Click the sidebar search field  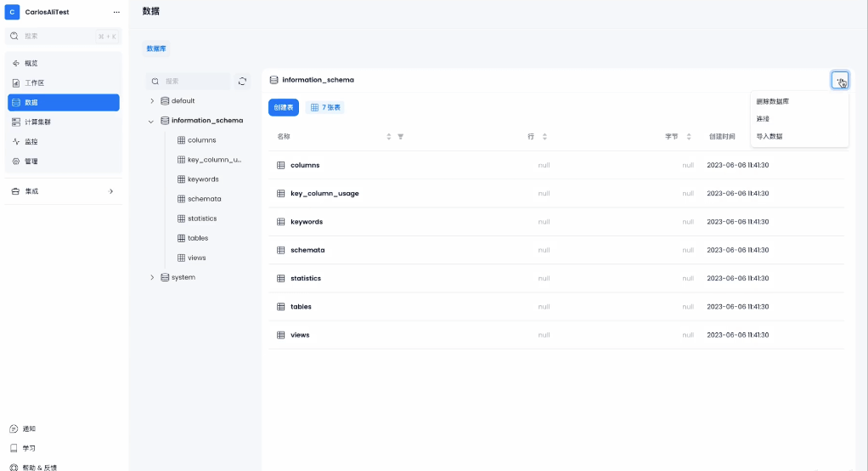pos(63,36)
